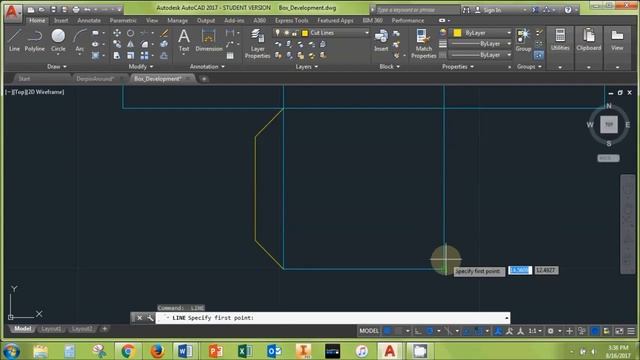Screen dimensions: 640x360
Task: Expand the Modify panel
Action: [x=141, y=67]
